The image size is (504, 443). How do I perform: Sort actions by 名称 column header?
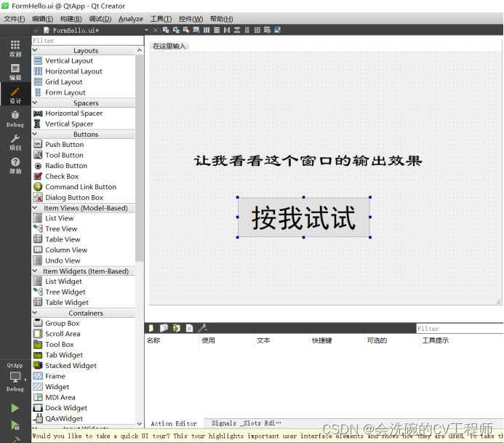coord(172,340)
